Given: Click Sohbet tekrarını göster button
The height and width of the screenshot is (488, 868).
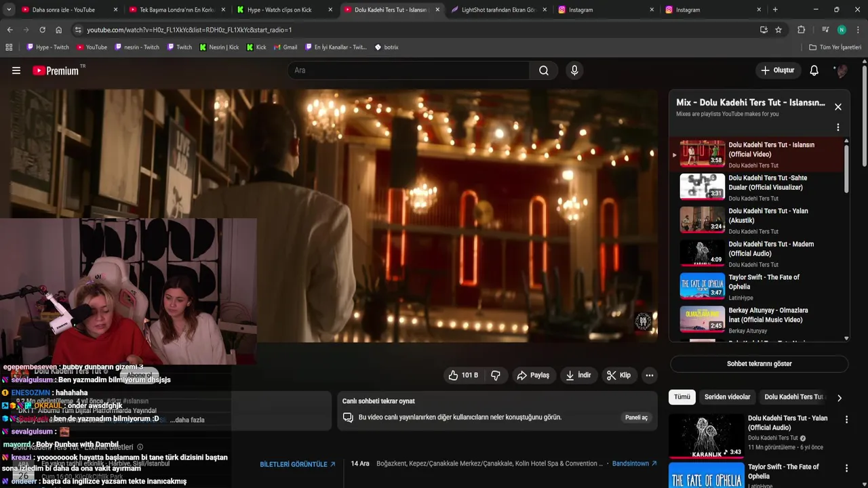Looking at the screenshot, I should [x=759, y=364].
